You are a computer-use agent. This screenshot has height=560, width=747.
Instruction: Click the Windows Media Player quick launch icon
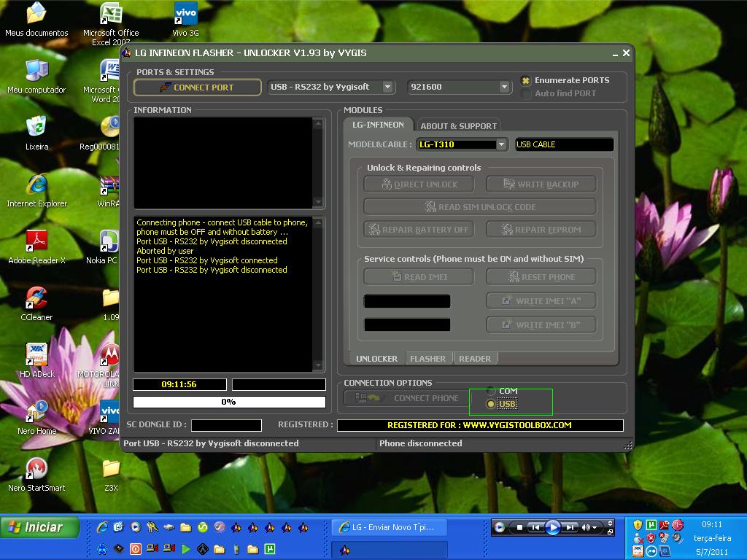pyautogui.click(x=135, y=527)
